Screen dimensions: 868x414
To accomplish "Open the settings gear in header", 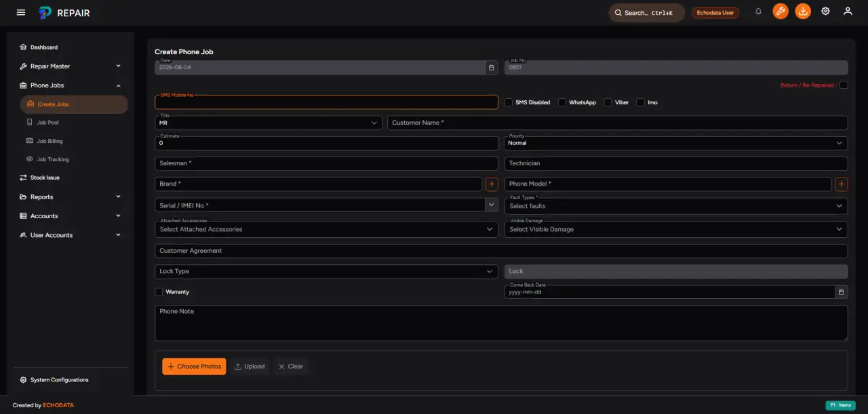I will click(825, 12).
